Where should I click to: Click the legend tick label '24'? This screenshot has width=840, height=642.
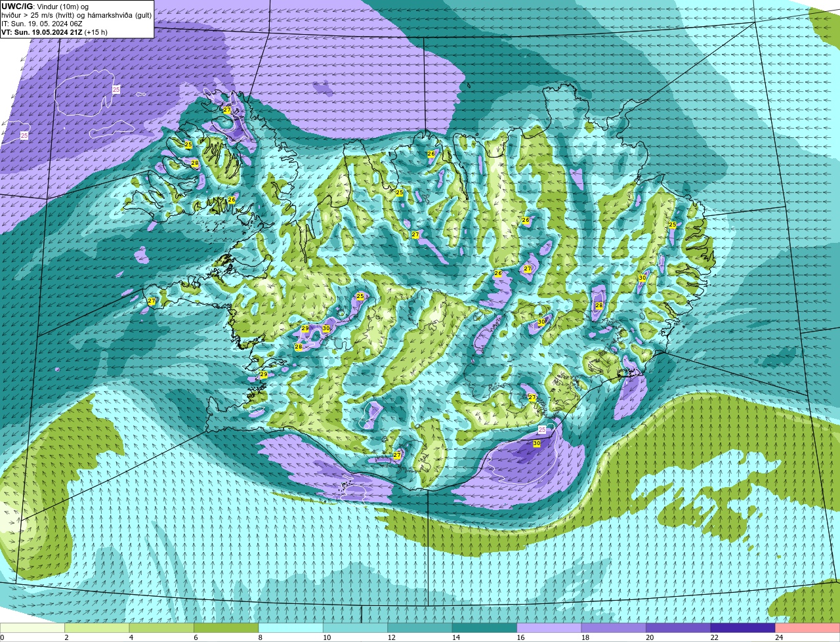tap(779, 637)
